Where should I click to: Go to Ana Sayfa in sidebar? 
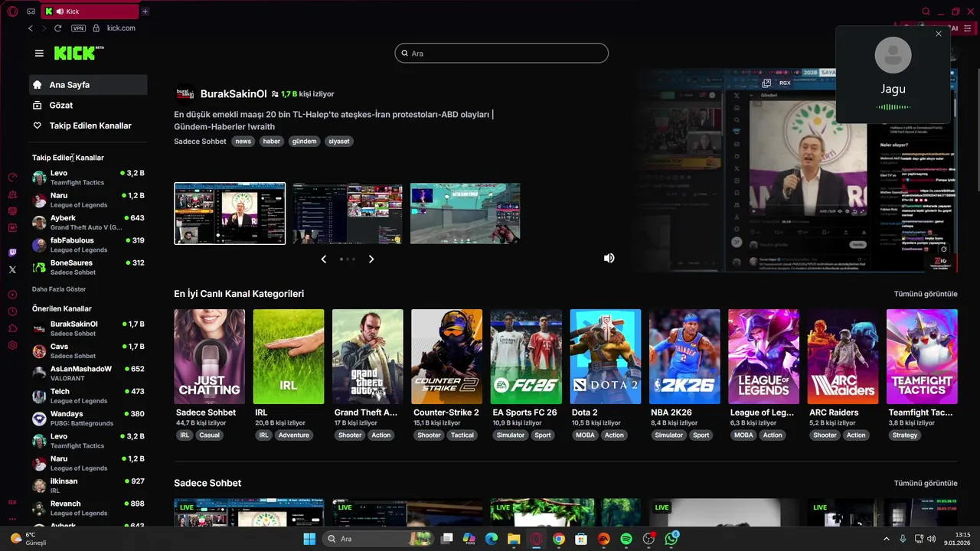(x=88, y=85)
